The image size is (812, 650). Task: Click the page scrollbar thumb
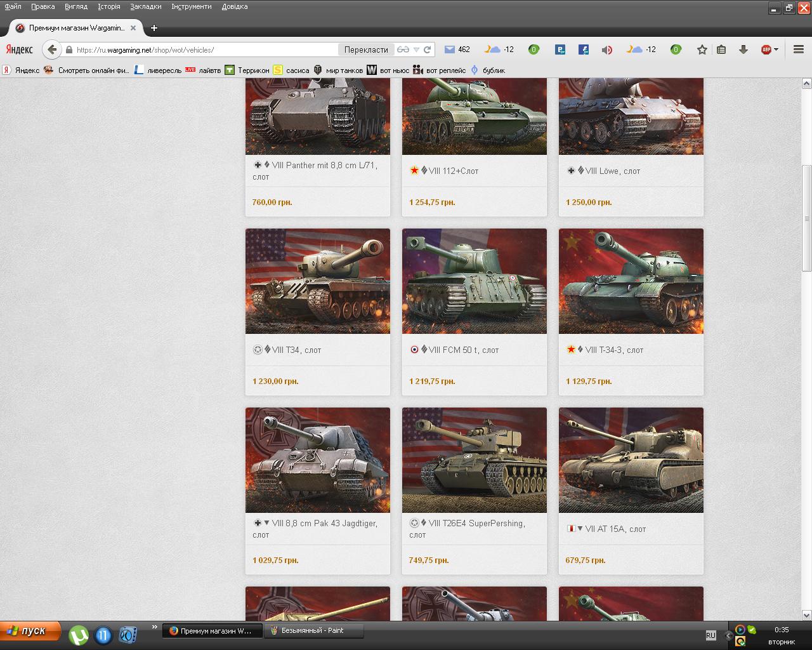point(806,218)
